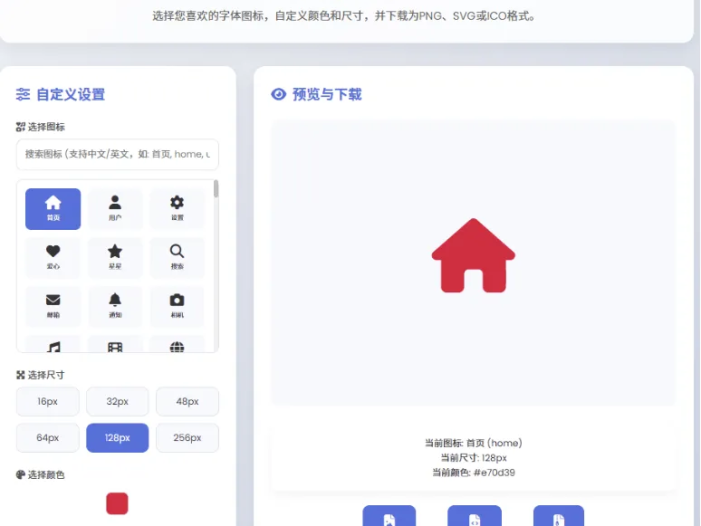Select the user (用户) icon tile
Screen dimensions: 701x526
[115, 209]
